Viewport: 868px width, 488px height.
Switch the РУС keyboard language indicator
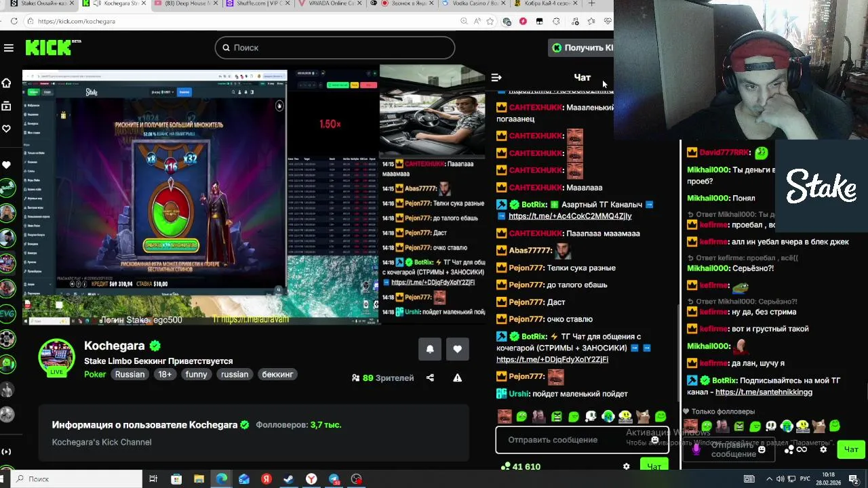[805, 479]
